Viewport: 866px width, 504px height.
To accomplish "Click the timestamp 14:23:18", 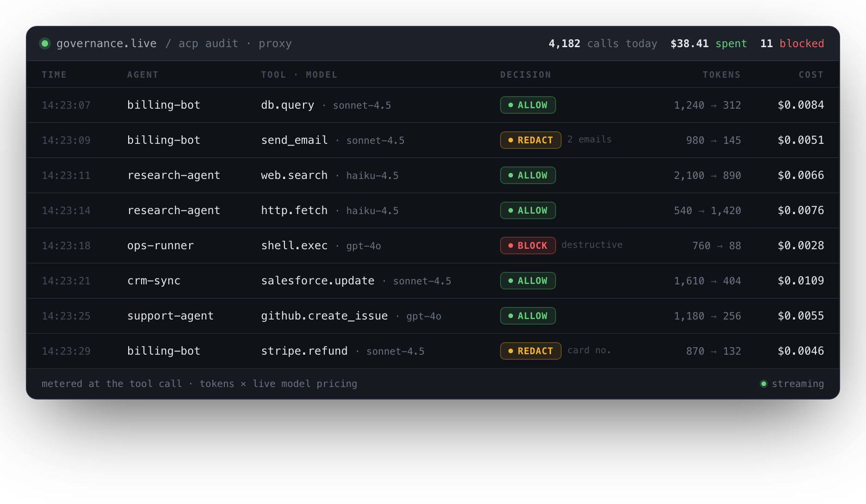I will 66,246.
